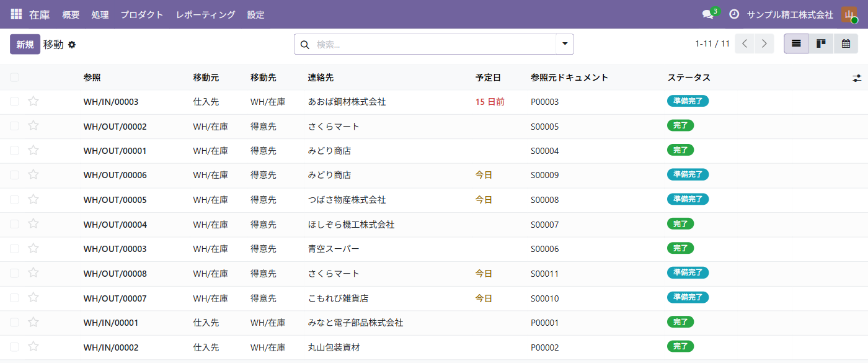Viewport: 868px width, 363px height.
Task: Tick the checkbox for WH/OUT/00005
Action: (x=14, y=200)
